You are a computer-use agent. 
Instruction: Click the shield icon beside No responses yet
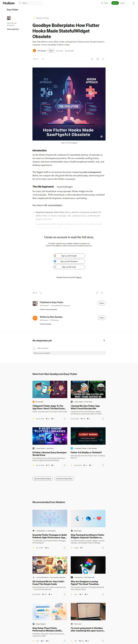point(104,340)
